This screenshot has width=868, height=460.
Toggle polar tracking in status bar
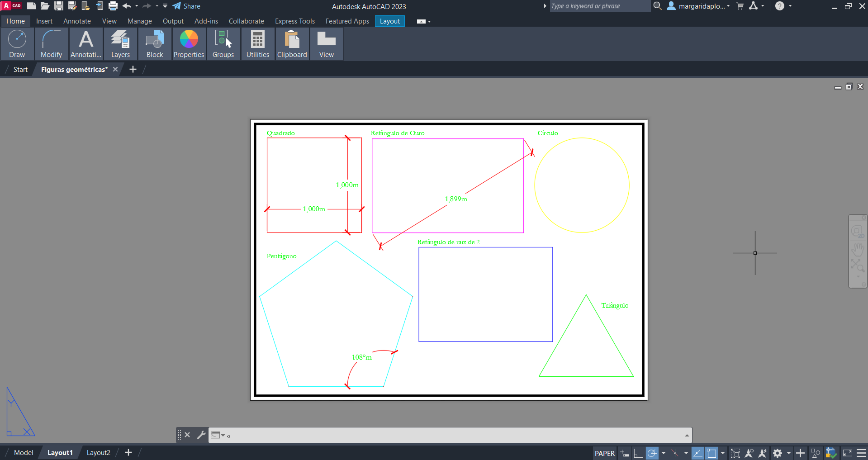pyautogui.click(x=652, y=453)
